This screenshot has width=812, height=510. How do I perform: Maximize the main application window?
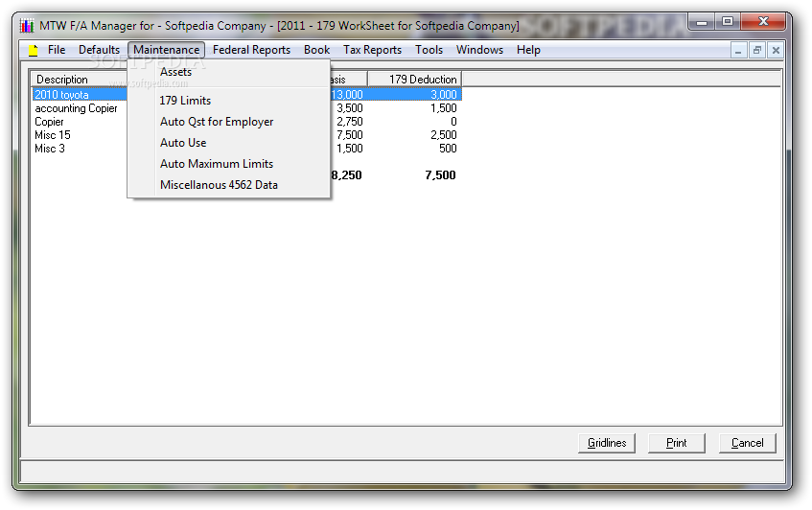(728, 21)
